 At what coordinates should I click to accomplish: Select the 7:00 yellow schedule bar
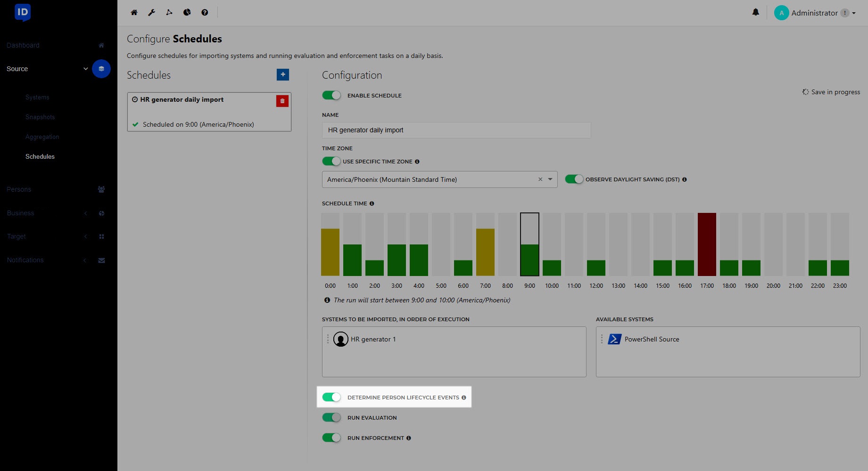click(485, 244)
